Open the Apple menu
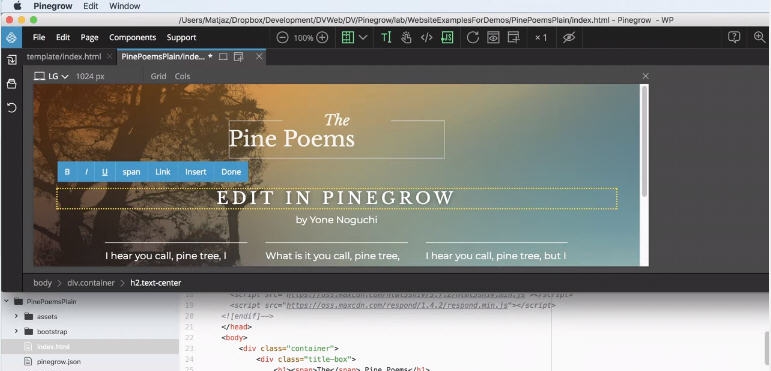 [18, 6]
